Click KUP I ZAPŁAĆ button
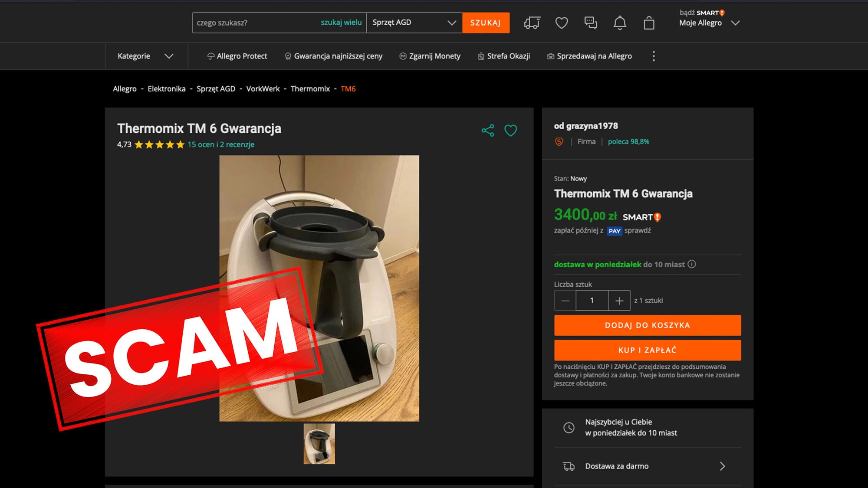This screenshot has height=488, width=868. 647,350
